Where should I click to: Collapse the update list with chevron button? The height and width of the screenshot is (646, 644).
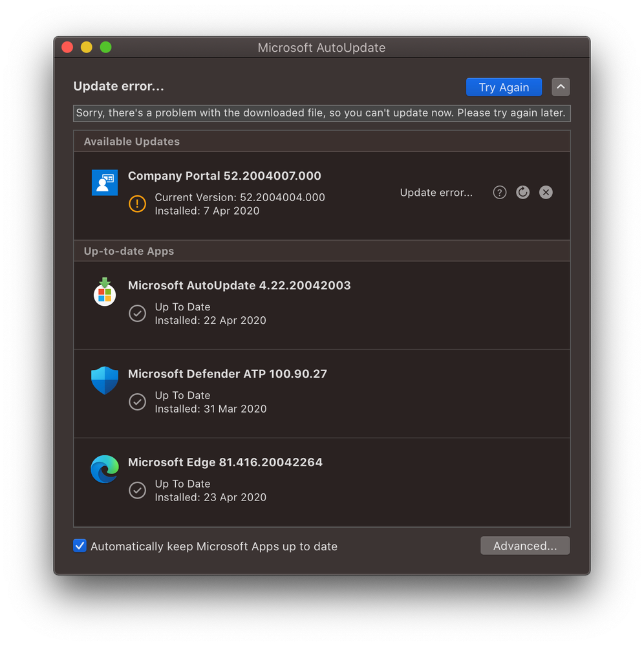(x=561, y=87)
